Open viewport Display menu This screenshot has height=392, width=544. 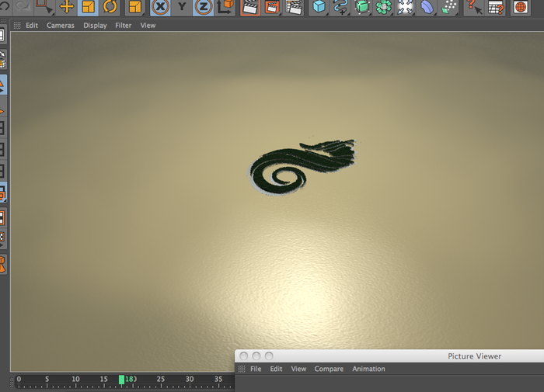[95, 26]
